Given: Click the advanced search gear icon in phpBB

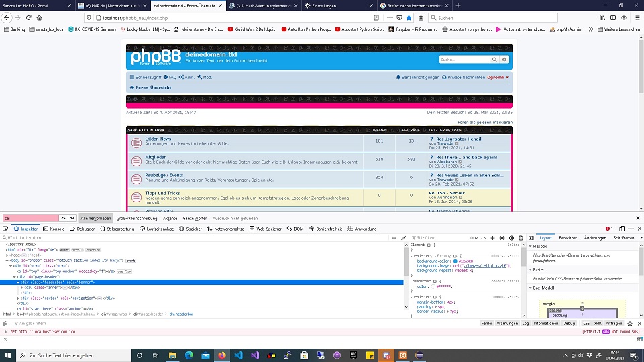Looking at the screenshot, I should pos(505,60).
